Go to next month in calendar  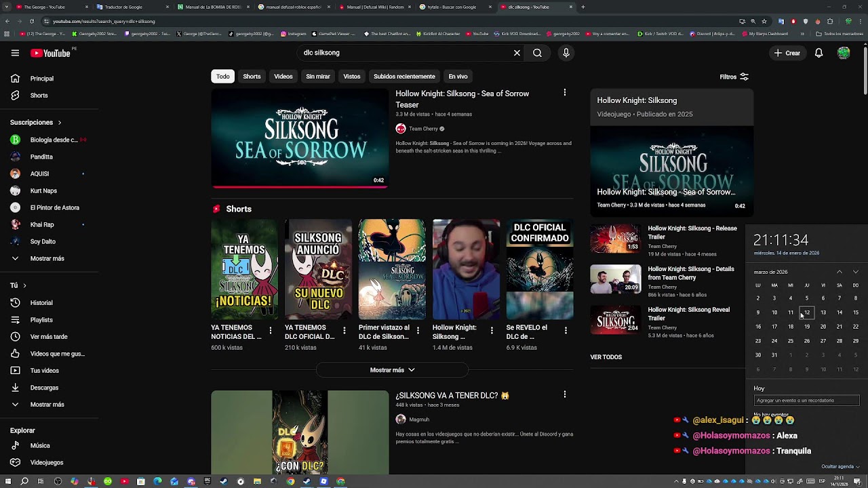(x=856, y=272)
